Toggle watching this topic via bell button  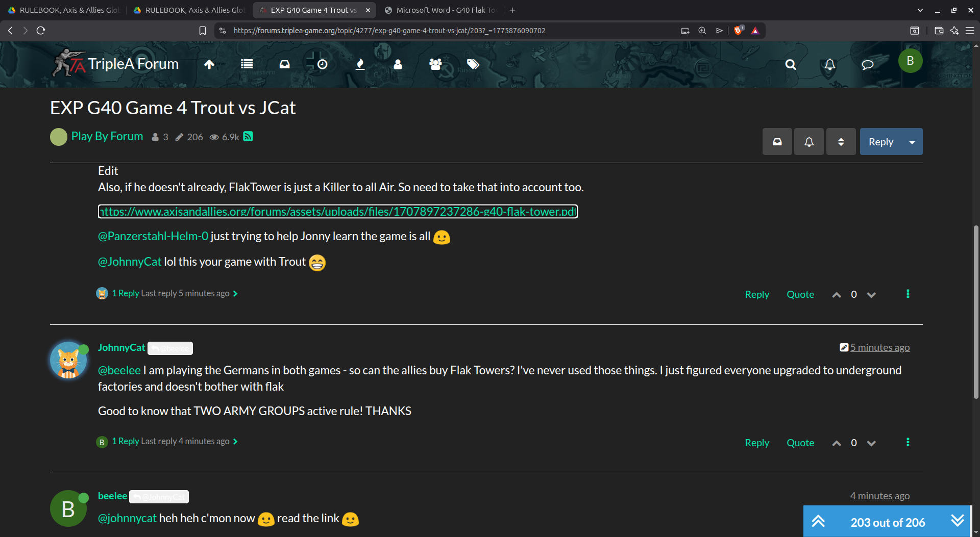click(808, 141)
